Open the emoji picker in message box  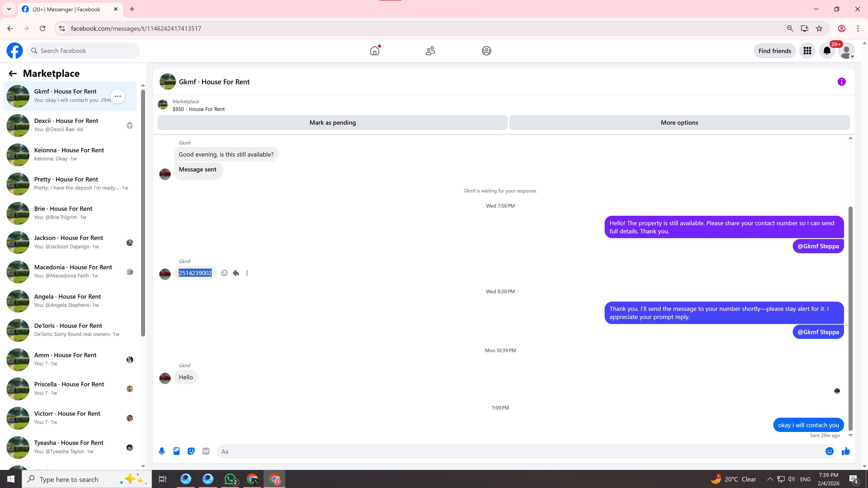click(829, 451)
